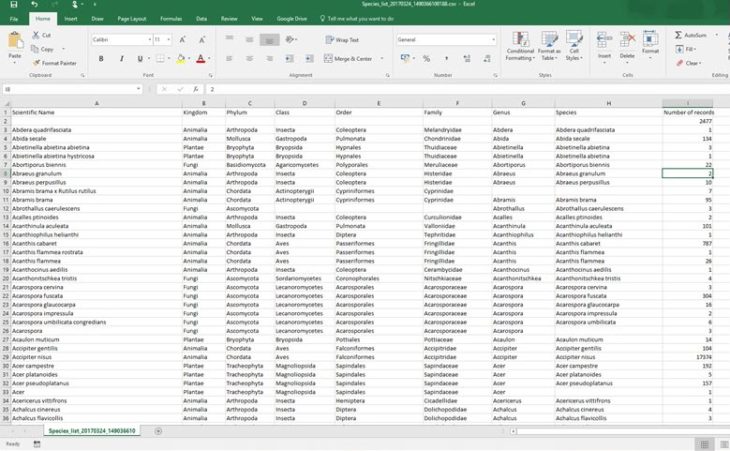The width and height of the screenshot is (730, 451).
Task: Toggle Italic formatting
Action: (x=121, y=59)
